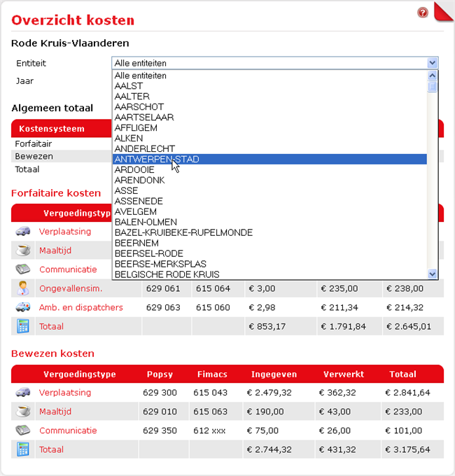Click the car icon in Bewezen kosten Verplaatsing row

point(23,392)
